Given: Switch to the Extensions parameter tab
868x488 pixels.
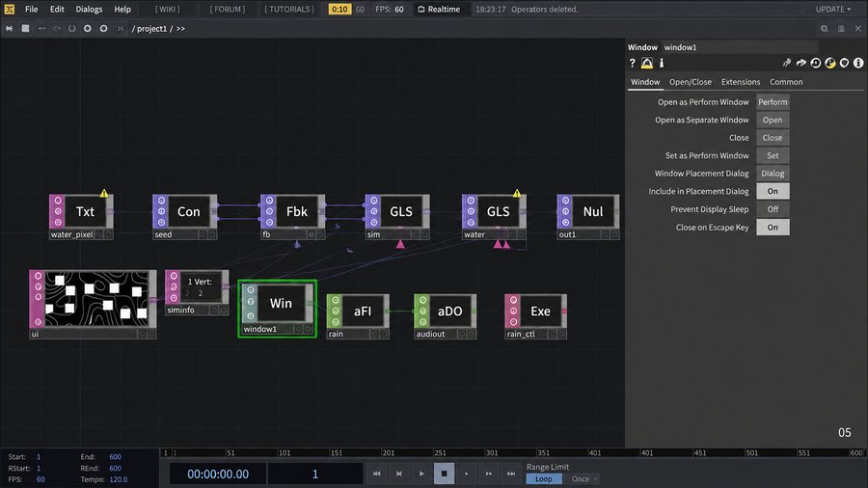Looking at the screenshot, I should click(x=741, y=82).
